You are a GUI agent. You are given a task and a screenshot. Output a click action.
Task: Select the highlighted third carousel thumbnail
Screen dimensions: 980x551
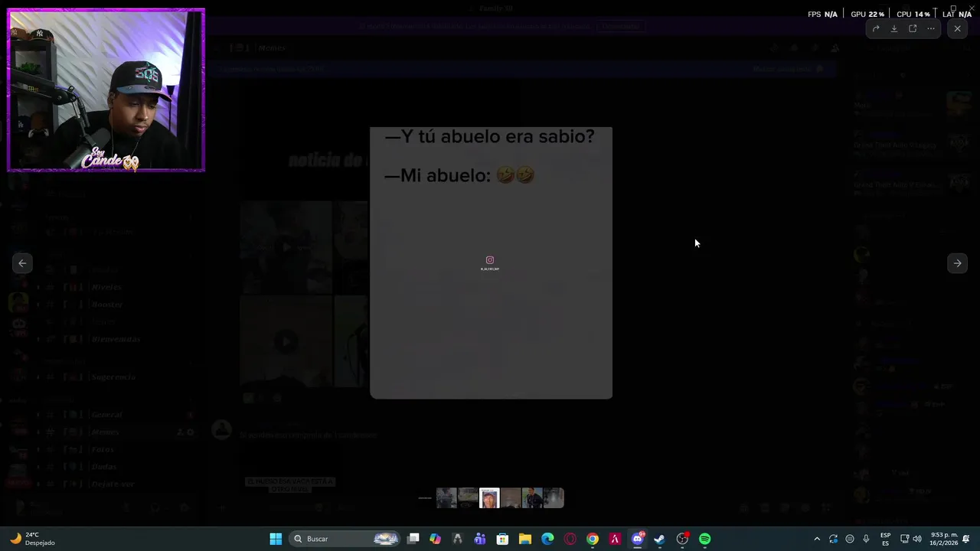[x=489, y=498]
